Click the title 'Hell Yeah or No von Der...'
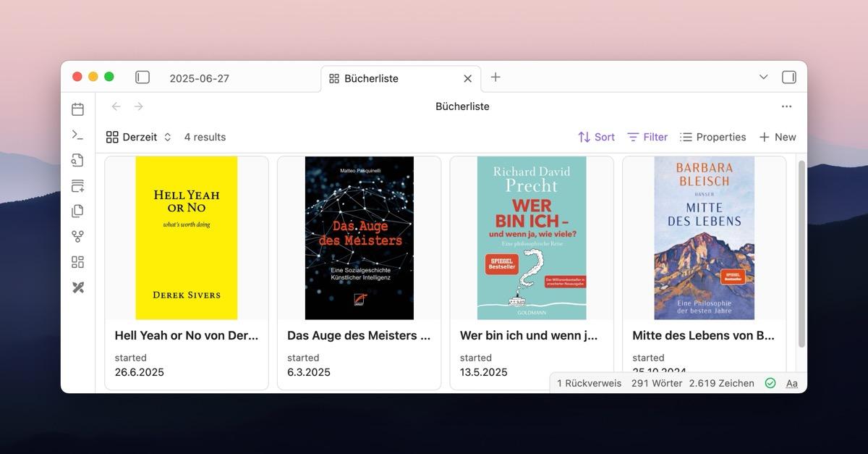This screenshot has width=868, height=454. pyautogui.click(x=187, y=335)
